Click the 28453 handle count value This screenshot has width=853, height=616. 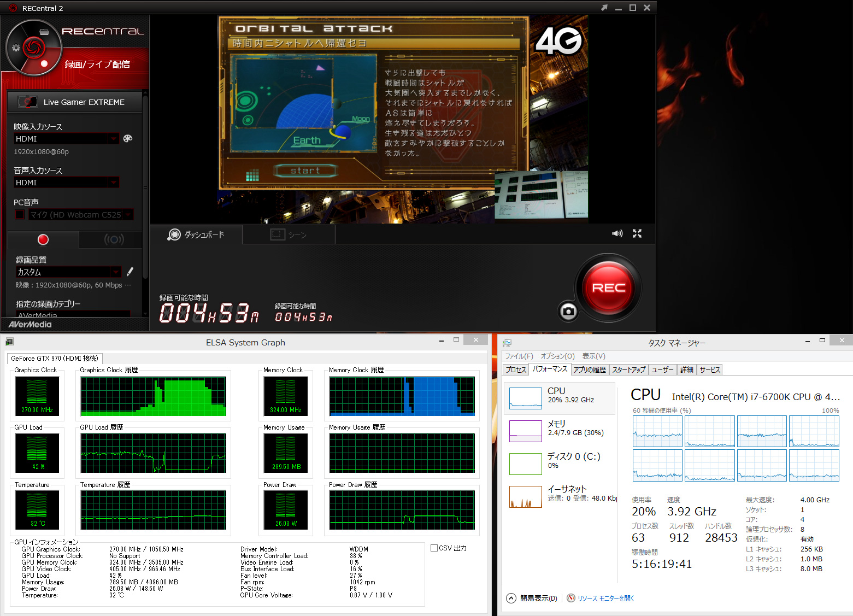click(721, 538)
